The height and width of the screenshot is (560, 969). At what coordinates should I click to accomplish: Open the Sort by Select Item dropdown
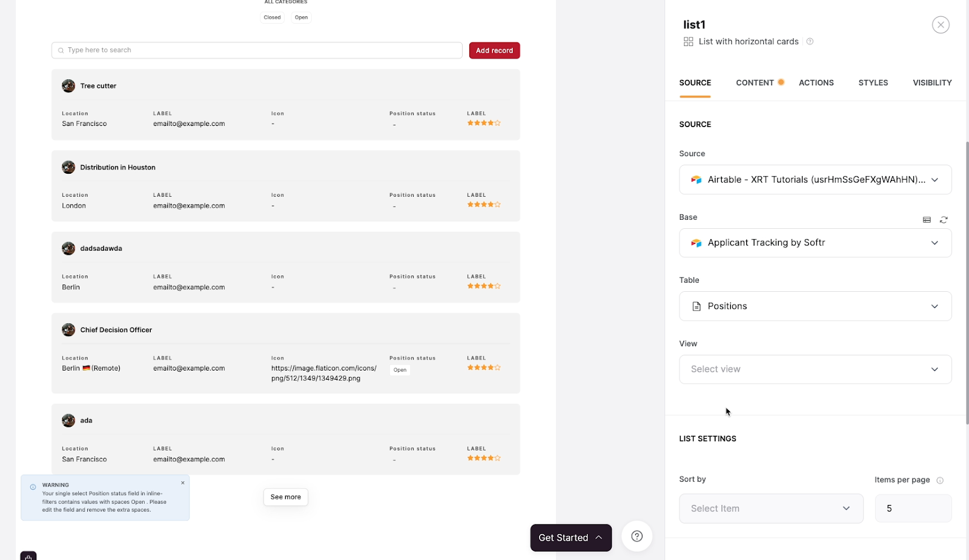click(x=771, y=509)
